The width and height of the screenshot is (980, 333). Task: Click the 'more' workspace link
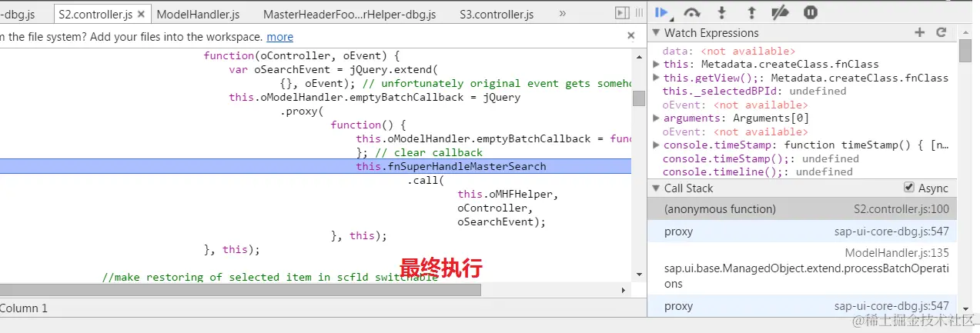coord(280,36)
